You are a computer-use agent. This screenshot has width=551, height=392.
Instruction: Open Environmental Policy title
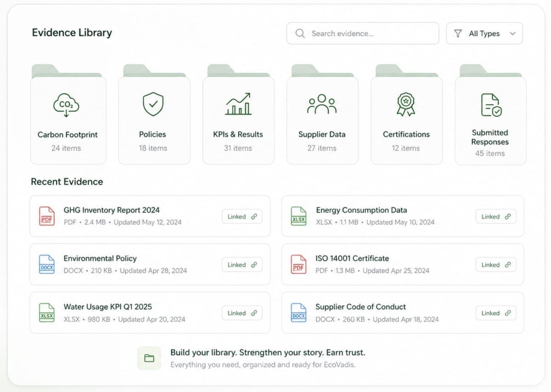(x=100, y=258)
